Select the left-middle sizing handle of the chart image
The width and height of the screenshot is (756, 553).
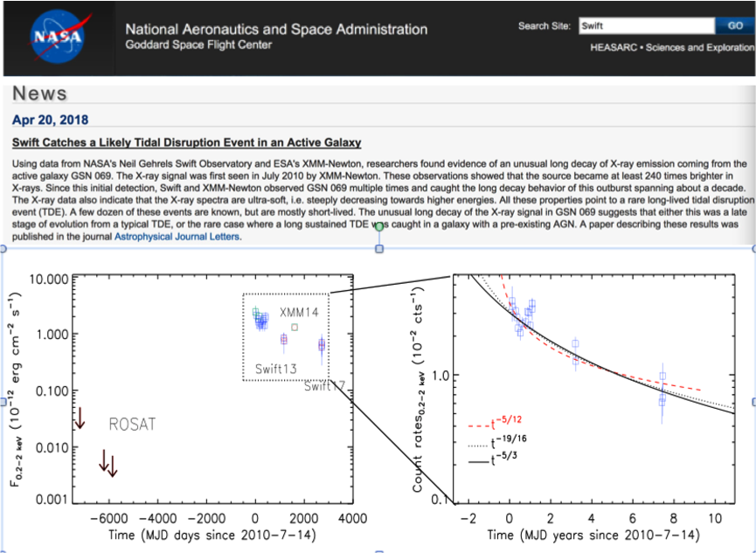pos(2,402)
